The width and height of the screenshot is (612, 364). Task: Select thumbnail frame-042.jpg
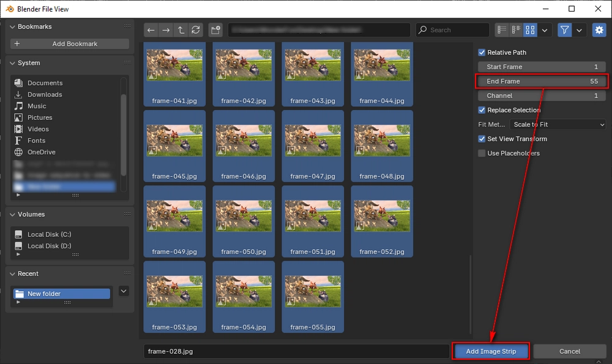244,74
